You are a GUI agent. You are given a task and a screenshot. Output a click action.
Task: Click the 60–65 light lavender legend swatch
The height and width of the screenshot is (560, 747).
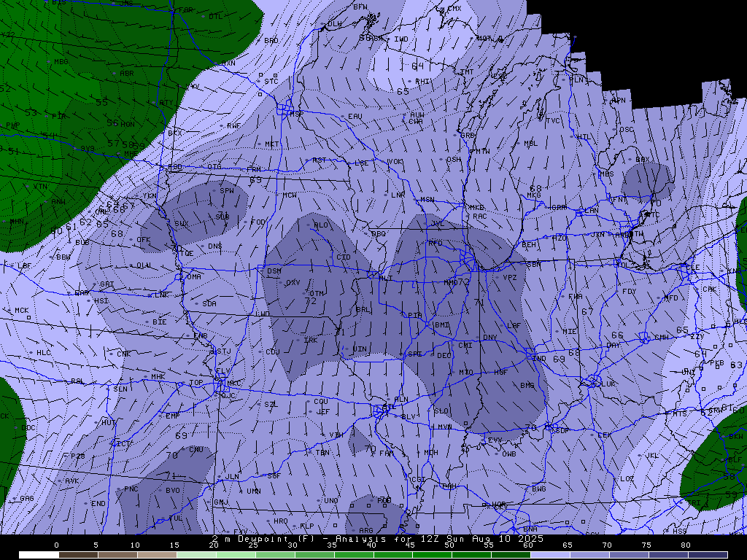(x=550, y=555)
